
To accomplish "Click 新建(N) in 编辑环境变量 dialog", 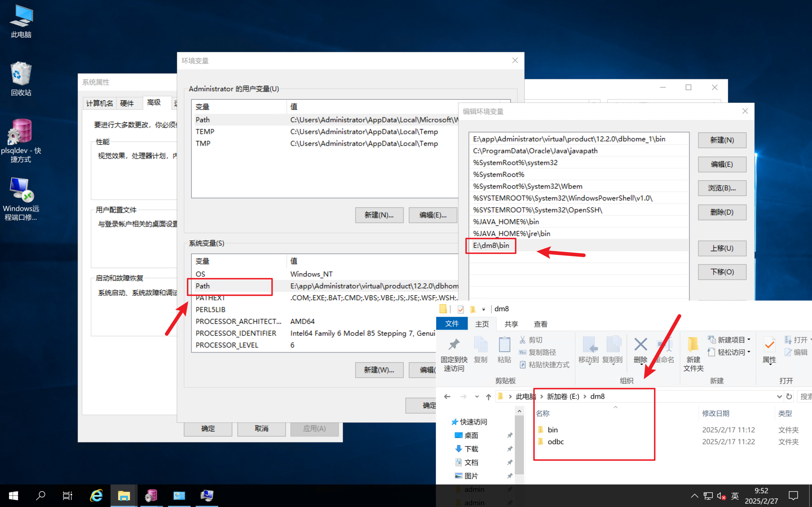I will point(722,140).
